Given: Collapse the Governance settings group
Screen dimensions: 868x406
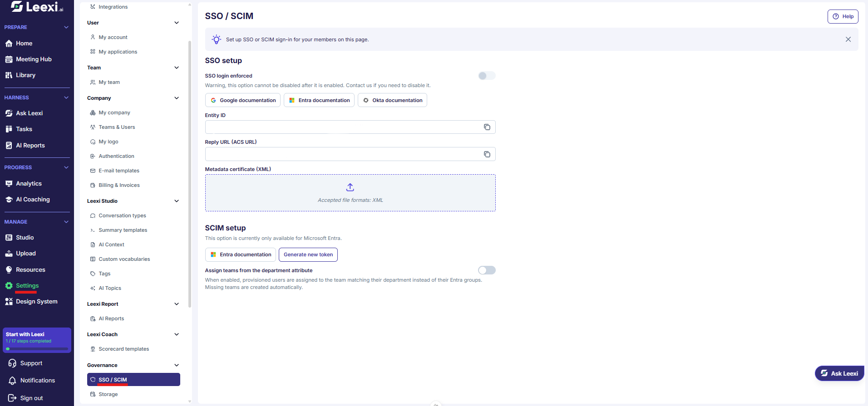Looking at the screenshot, I should pyautogui.click(x=177, y=365).
